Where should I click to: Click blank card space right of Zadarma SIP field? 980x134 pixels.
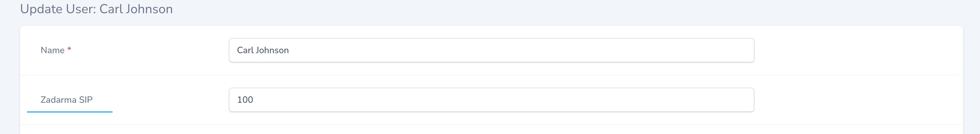pyautogui.click(x=856, y=100)
